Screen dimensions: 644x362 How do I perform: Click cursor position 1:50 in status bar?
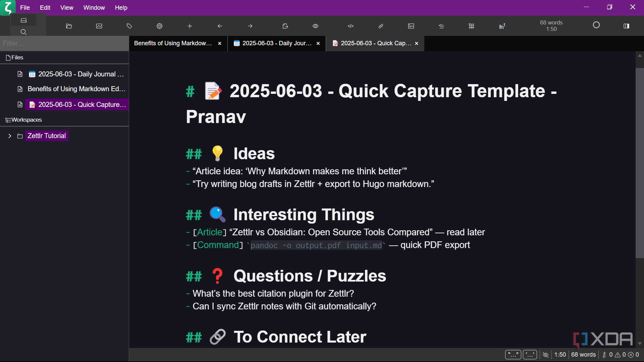pyautogui.click(x=560, y=355)
